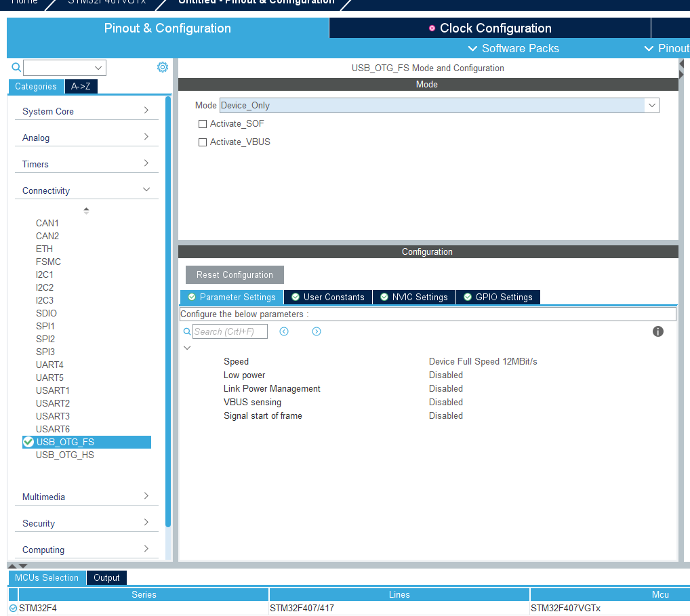Expand the Timers category
Screen dimensions: 690x616
[86, 164]
